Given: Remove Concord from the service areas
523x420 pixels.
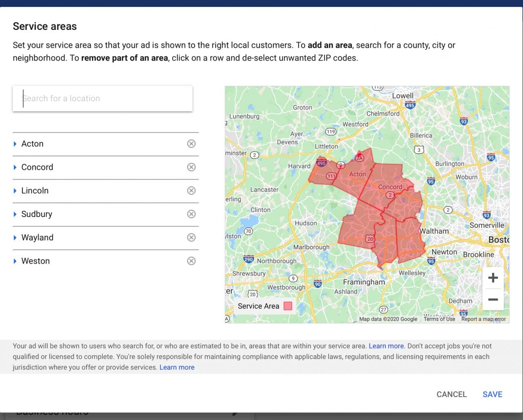Looking at the screenshot, I should click(191, 167).
